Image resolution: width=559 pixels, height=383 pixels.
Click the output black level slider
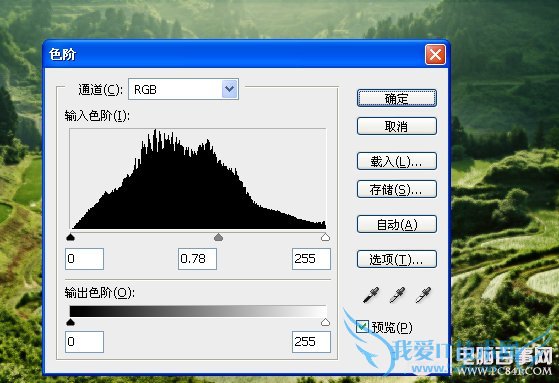[x=71, y=322]
